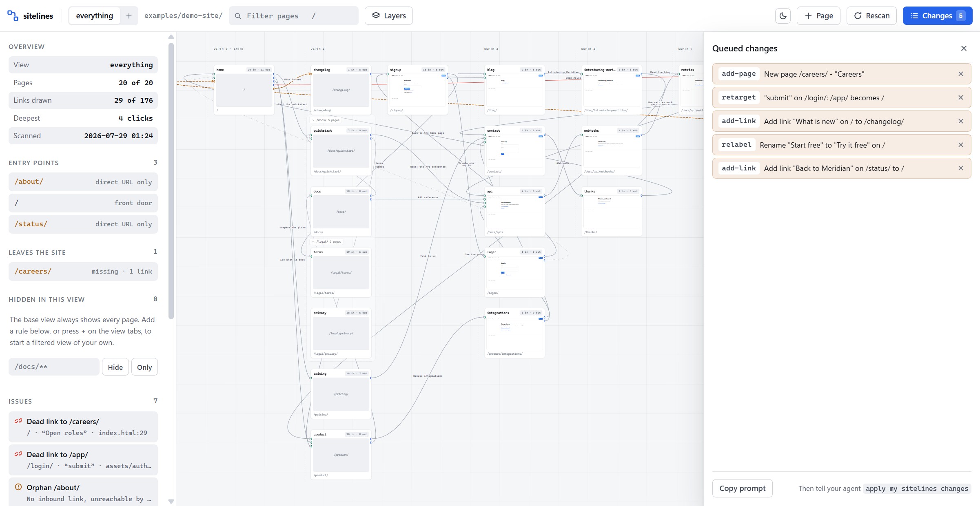Open the /careers/ missing page row
This screenshot has height=506, width=980.
point(83,271)
